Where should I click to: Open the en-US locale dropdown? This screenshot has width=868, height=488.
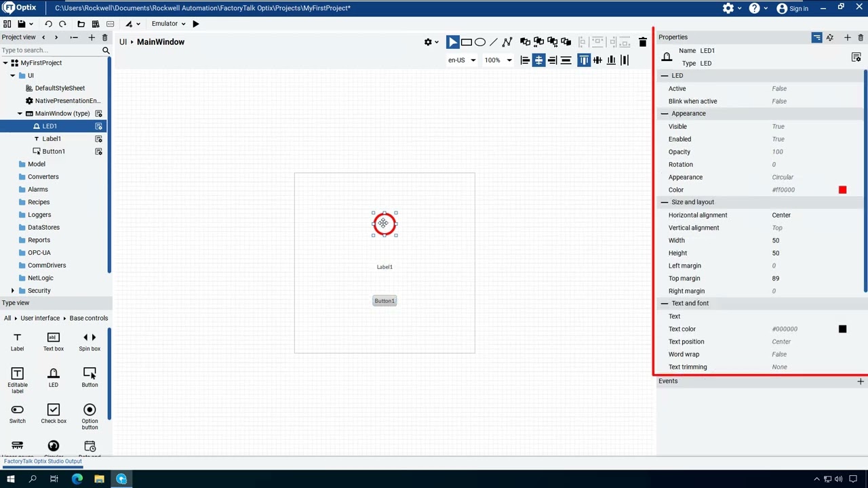(x=462, y=60)
